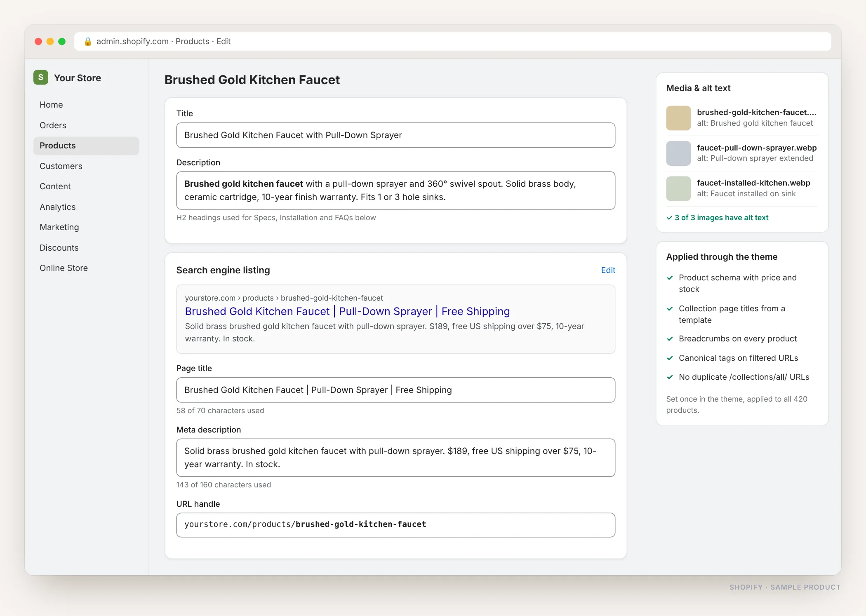Open Online Store in sidebar
Image resolution: width=866 pixels, height=616 pixels.
(x=86, y=268)
